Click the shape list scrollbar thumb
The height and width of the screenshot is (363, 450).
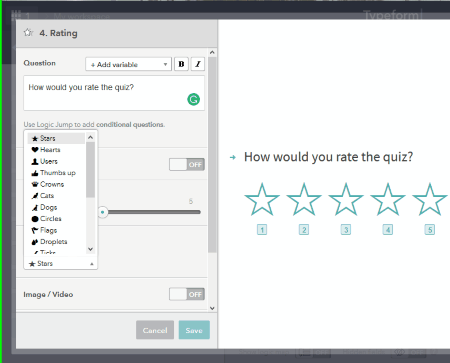(x=90, y=170)
